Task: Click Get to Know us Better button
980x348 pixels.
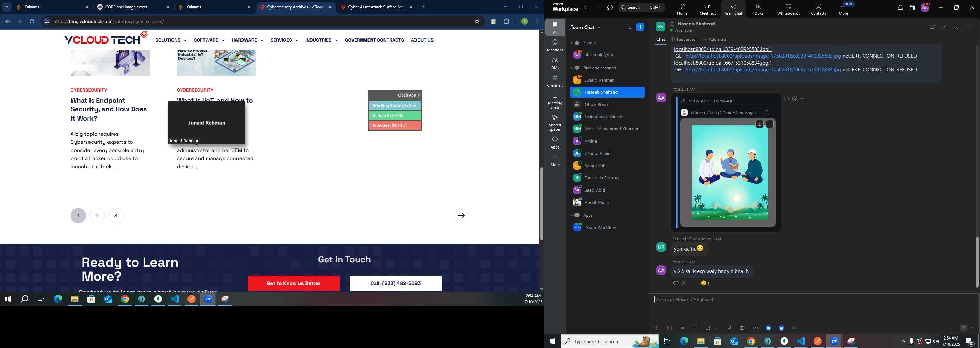Action: pos(293,283)
